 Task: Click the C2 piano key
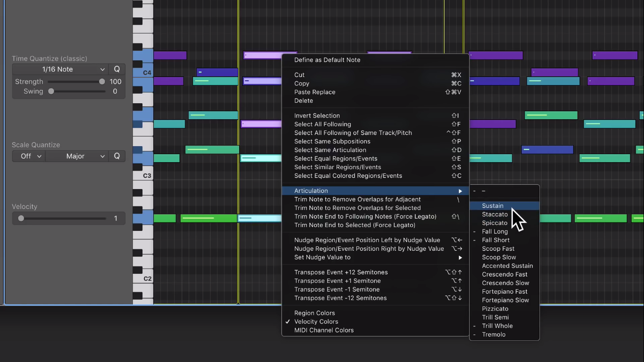tap(143, 278)
